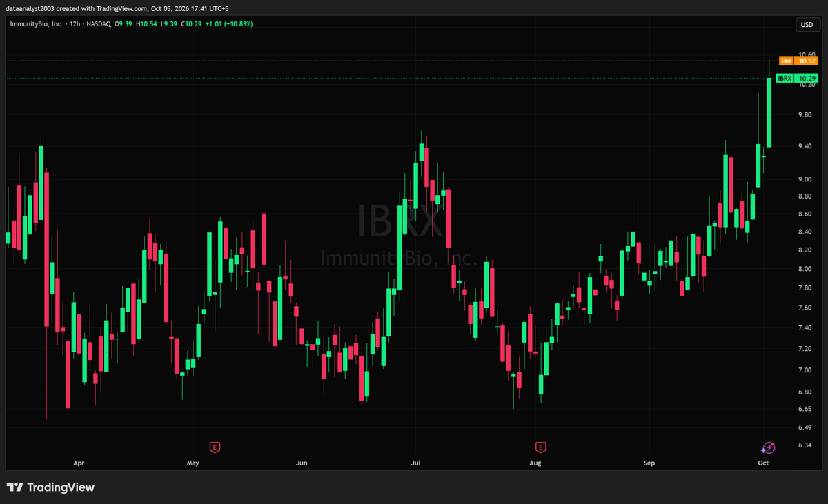Click the 6.65 price axis label
The height and width of the screenshot is (504, 828).
click(x=805, y=409)
